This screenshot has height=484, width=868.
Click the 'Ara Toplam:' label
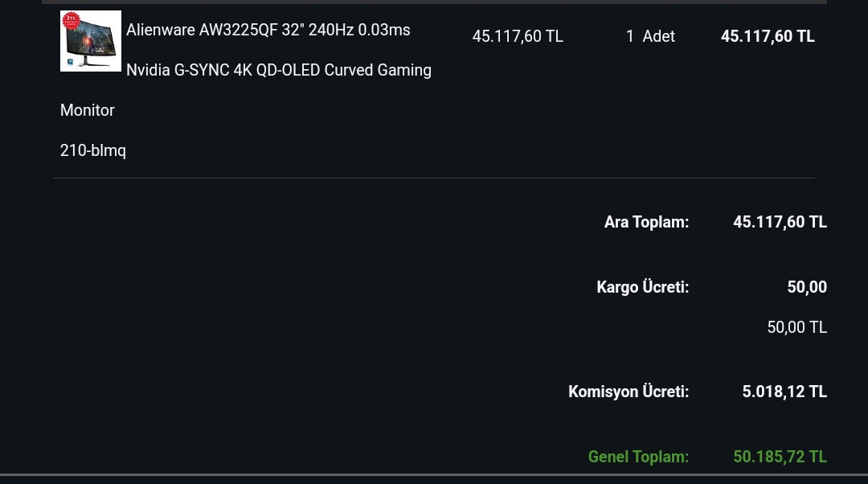646,222
